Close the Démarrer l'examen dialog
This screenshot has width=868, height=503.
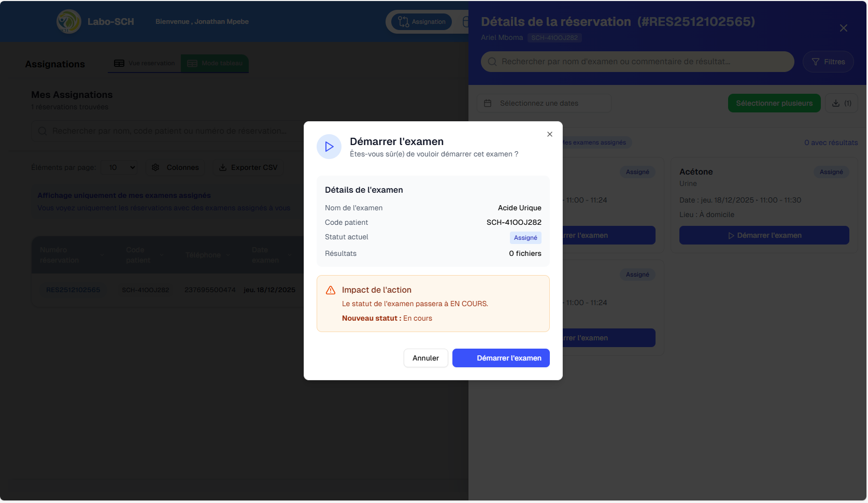coord(549,134)
